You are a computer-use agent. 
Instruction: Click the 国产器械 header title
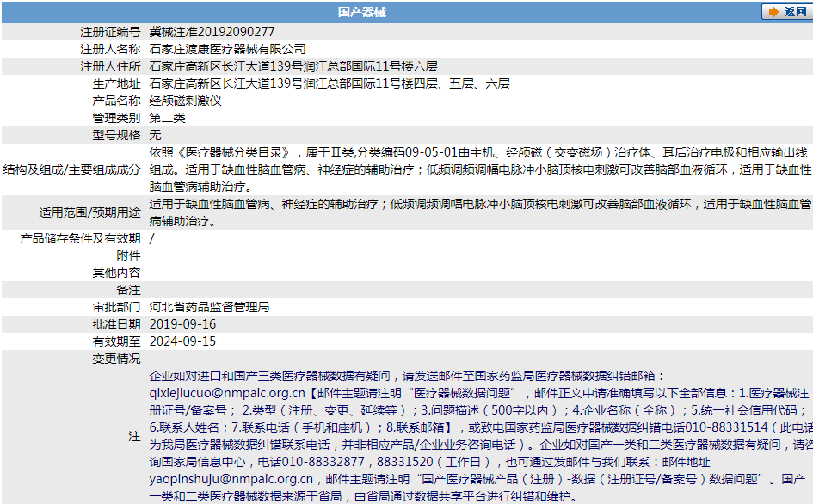click(362, 12)
